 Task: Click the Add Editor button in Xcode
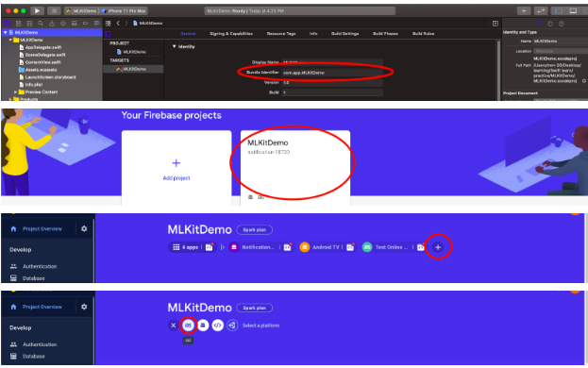(x=496, y=24)
